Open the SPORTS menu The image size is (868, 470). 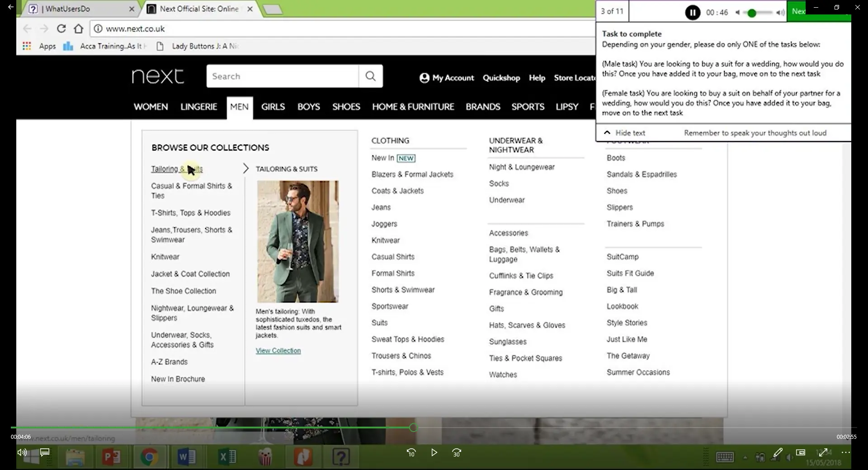pyautogui.click(x=528, y=107)
